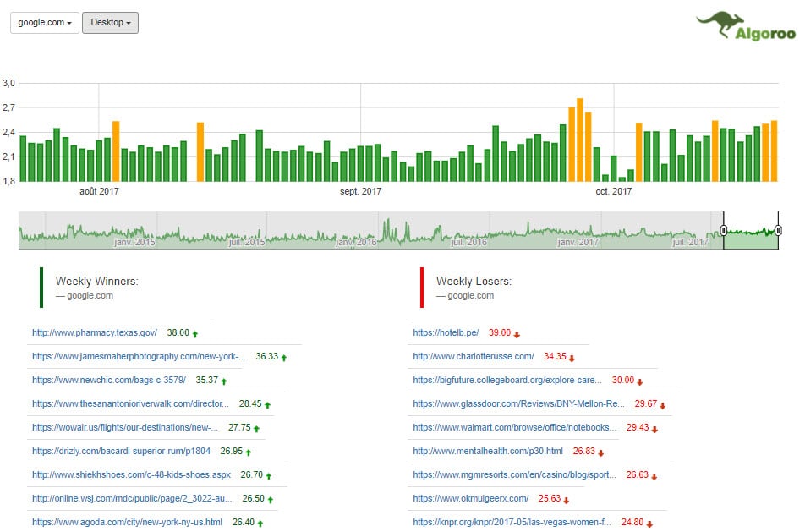The height and width of the screenshot is (532, 805).
Task: Click red down arrow next to 25.63
Action: click(567, 500)
